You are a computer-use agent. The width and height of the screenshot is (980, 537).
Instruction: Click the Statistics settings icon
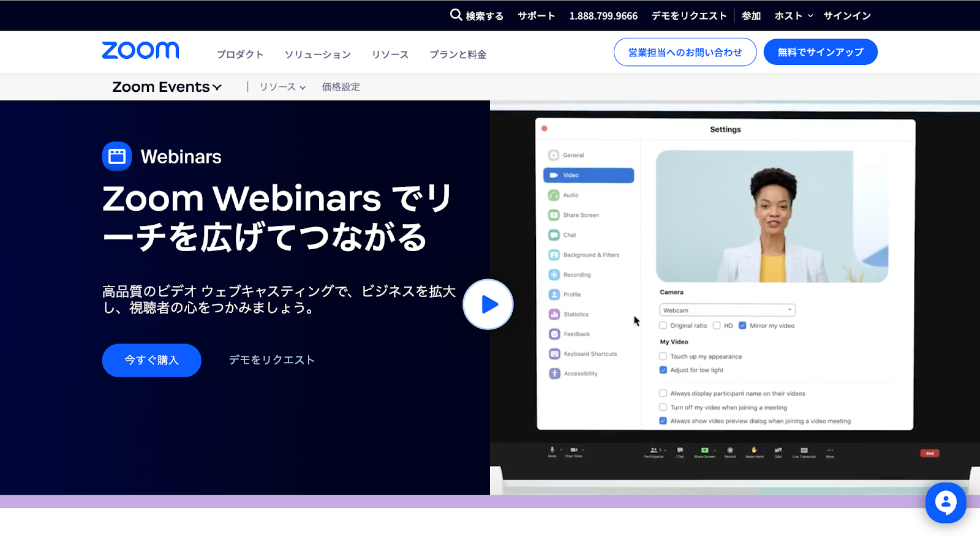554,314
